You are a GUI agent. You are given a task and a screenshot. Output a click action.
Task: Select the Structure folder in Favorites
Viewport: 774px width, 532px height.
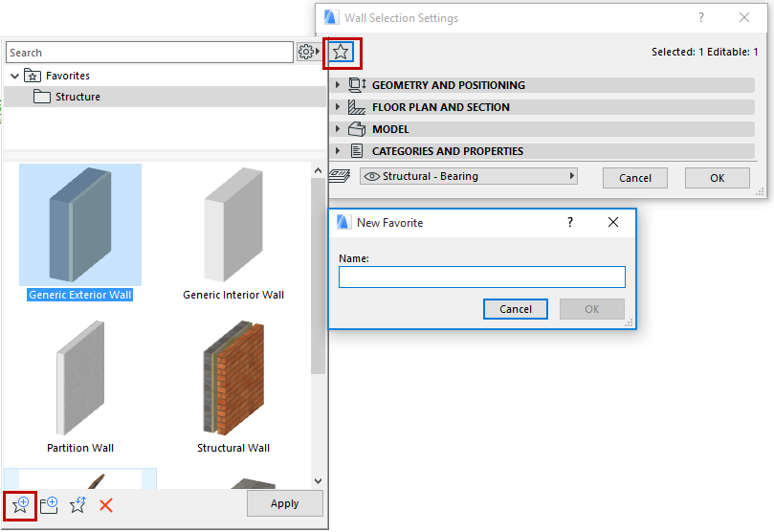pos(165,97)
